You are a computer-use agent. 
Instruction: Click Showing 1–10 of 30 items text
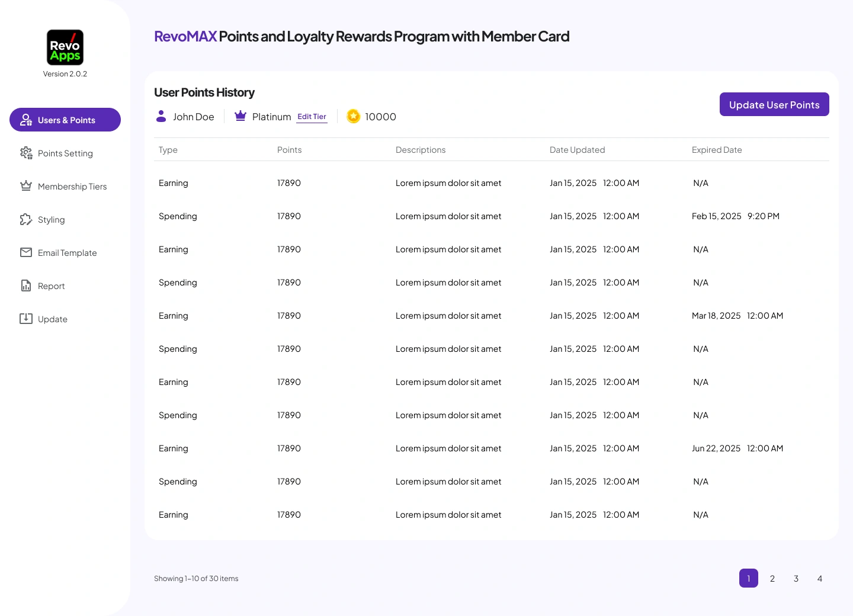pyautogui.click(x=196, y=579)
